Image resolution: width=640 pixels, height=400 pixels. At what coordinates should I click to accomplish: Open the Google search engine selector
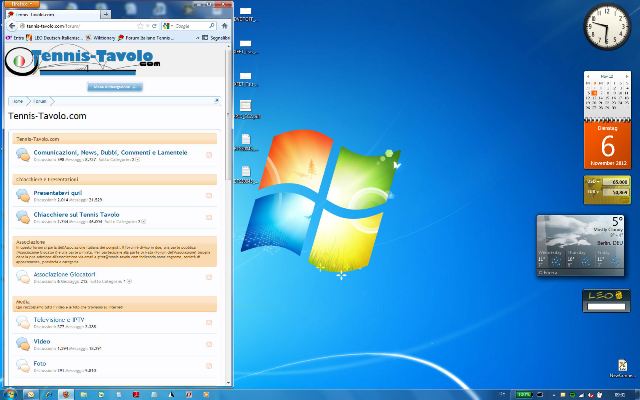coord(168,26)
